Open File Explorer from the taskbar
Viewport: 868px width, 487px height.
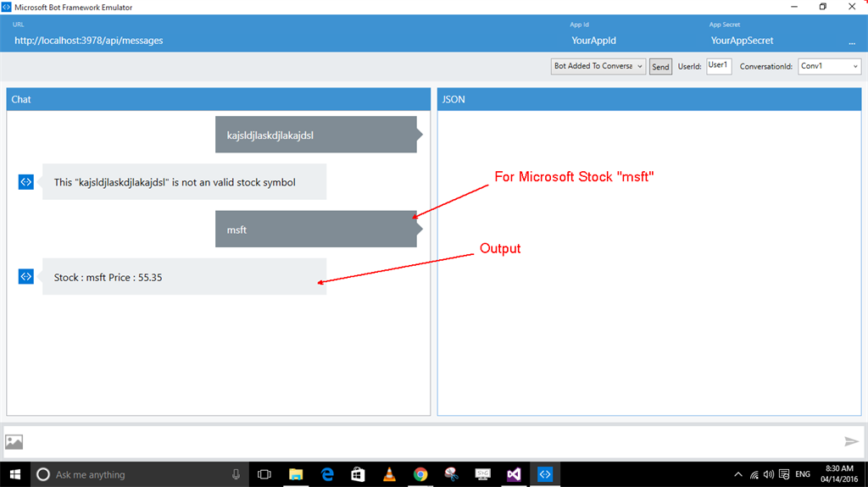click(296, 474)
